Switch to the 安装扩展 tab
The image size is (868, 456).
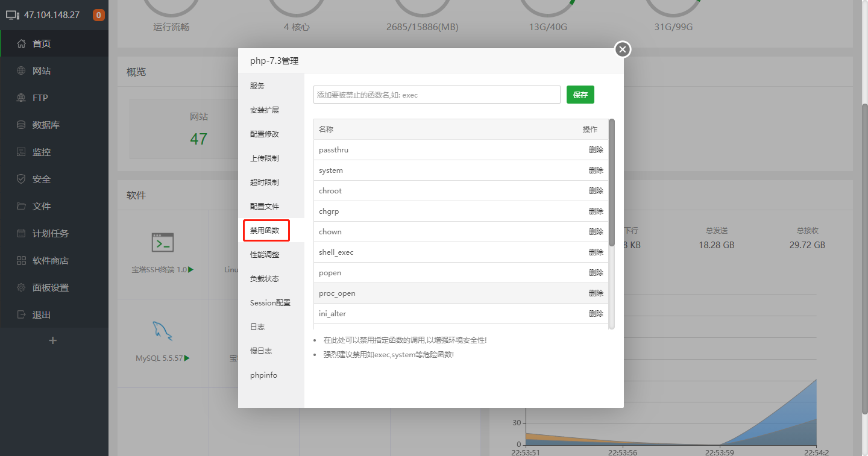tap(265, 110)
